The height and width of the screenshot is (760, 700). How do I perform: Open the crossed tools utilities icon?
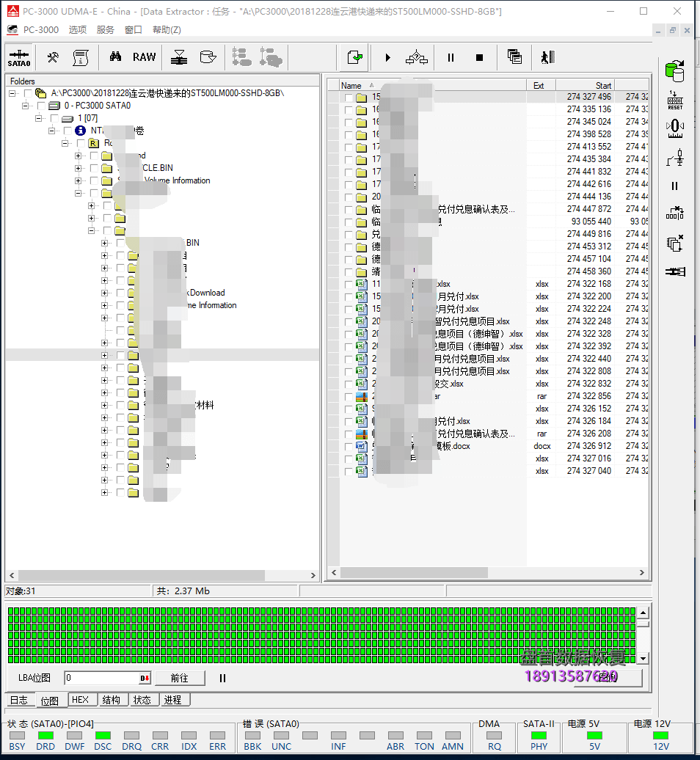(x=53, y=58)
